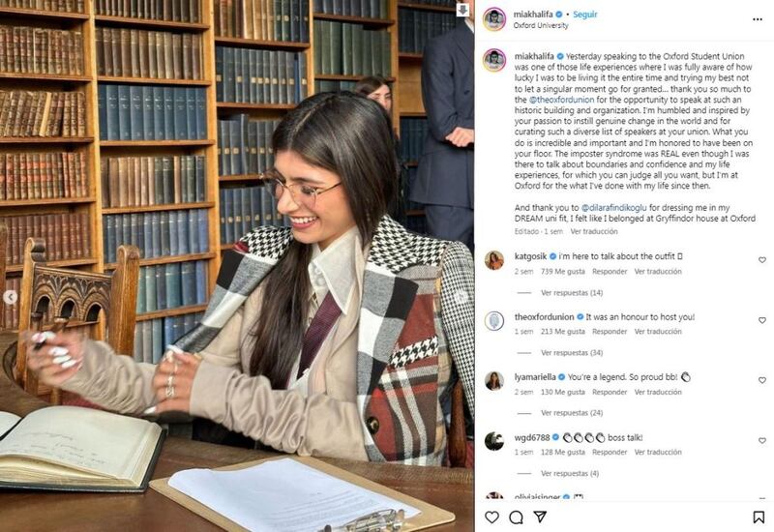Open the three-dot more options menu
Screen dimensions: 774x532
coord(758,19)
